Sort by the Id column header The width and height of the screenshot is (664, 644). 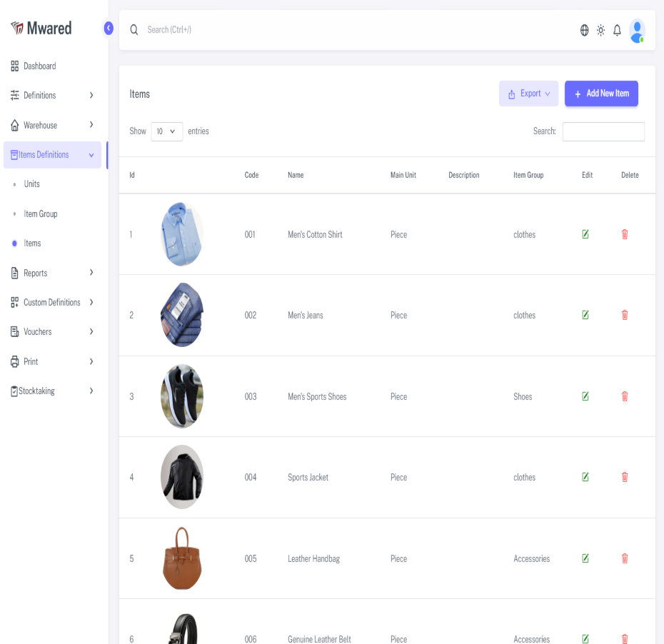point(132,175)
